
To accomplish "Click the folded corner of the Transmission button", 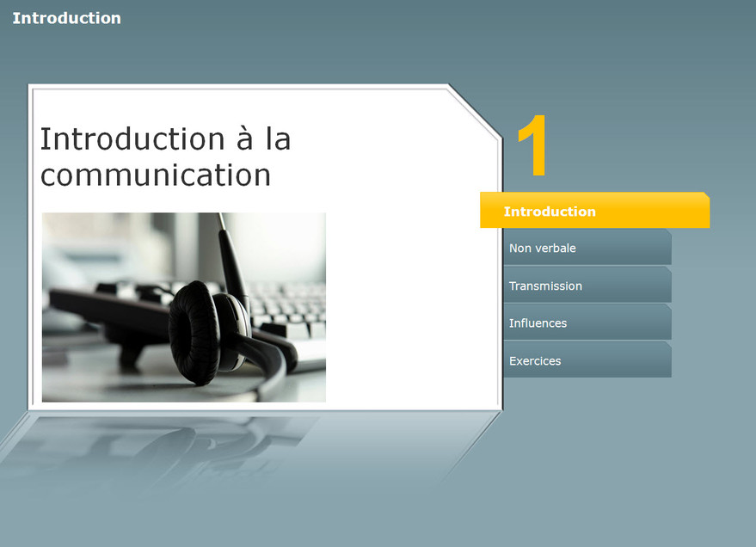I will tap(667, 270).
